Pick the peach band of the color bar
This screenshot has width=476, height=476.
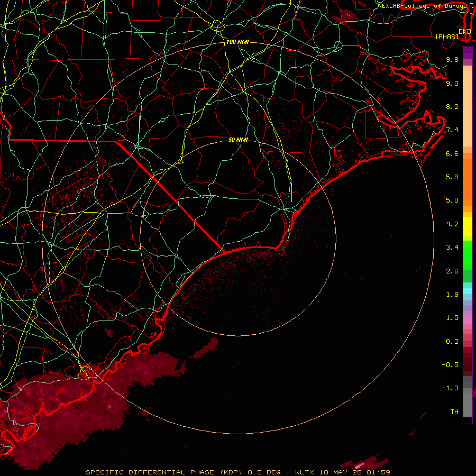[x=467, y=108]
